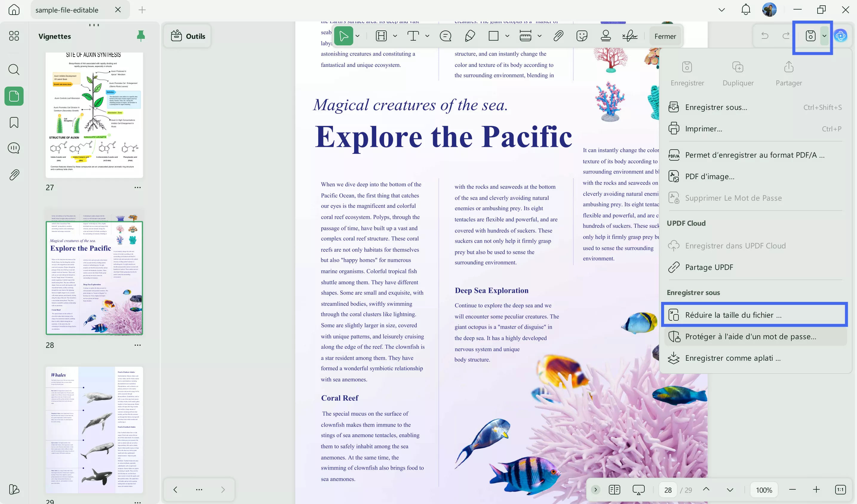Select the text tool
The width and height of the screenshot is (857, 504).
(x=413, y=36)
